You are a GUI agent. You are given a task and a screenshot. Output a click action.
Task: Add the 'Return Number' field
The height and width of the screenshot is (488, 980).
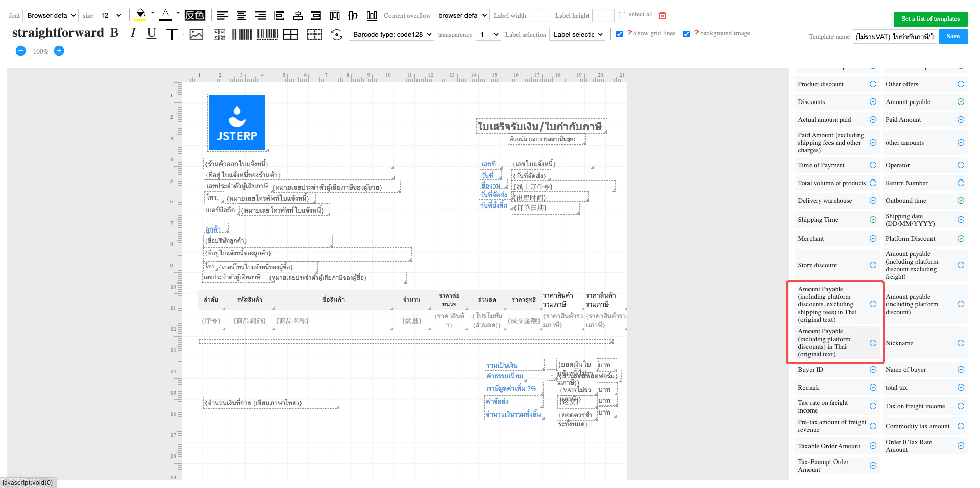tap(961, 183)
